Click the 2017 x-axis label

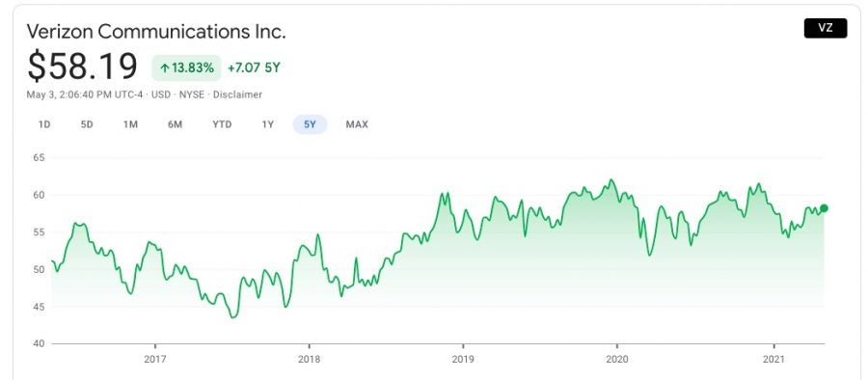click(154, 359)
